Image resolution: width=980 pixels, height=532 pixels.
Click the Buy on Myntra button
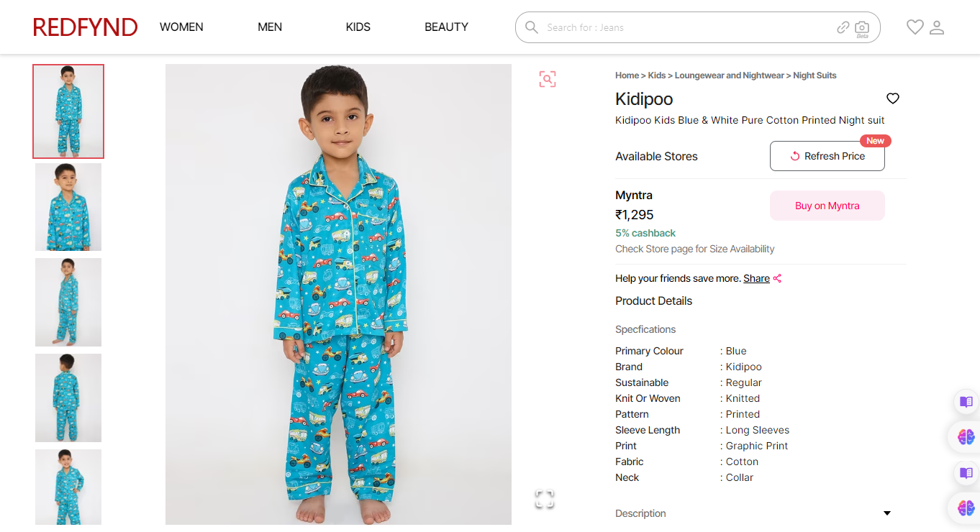coord(827,206)
